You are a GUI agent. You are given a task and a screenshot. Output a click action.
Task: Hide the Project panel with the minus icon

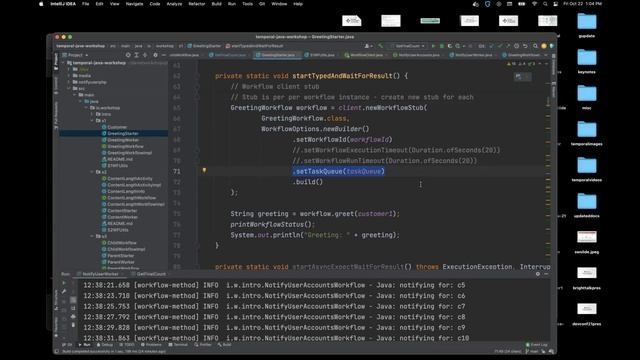pyautogui.click(x=164, y=55)
